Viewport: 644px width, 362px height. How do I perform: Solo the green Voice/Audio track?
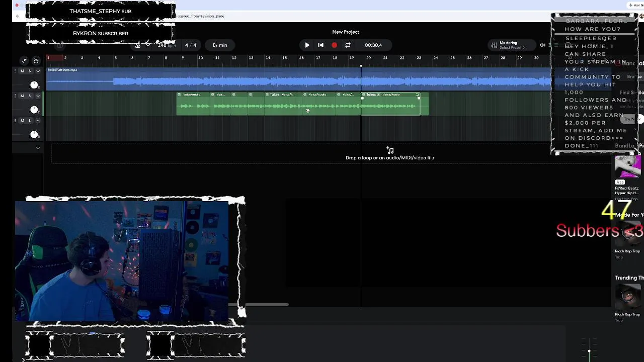(29, 96)
